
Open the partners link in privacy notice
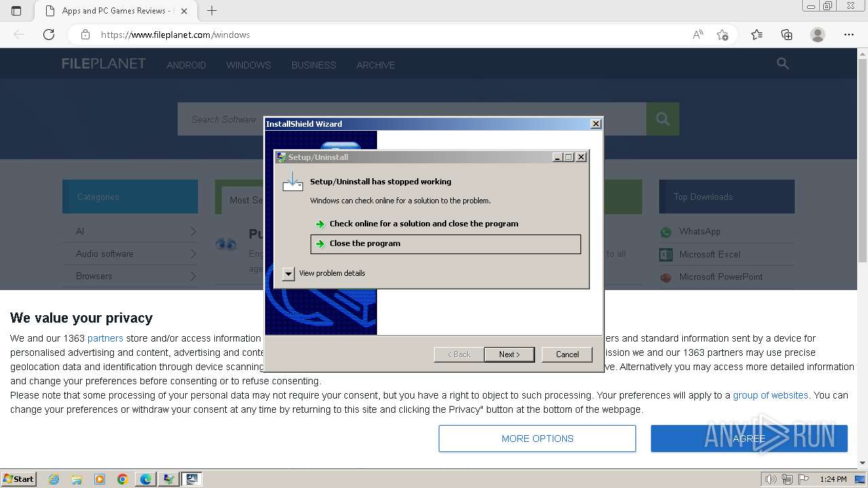point(105,338)
